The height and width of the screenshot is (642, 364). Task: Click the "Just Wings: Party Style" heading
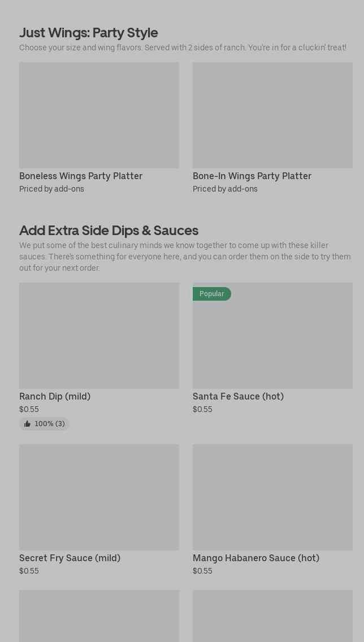[89, 32]
